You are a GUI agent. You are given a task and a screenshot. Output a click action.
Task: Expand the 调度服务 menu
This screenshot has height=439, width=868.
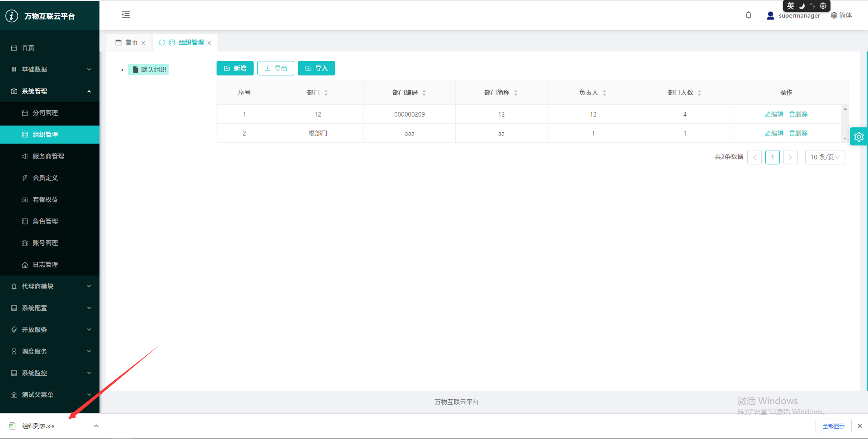50,351
